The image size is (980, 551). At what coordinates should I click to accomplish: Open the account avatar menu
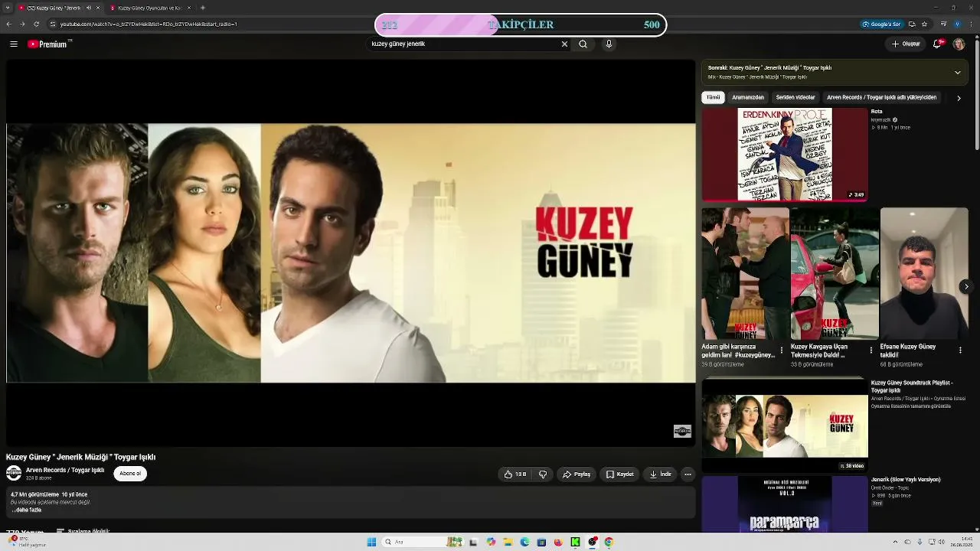tap(959, 44)
